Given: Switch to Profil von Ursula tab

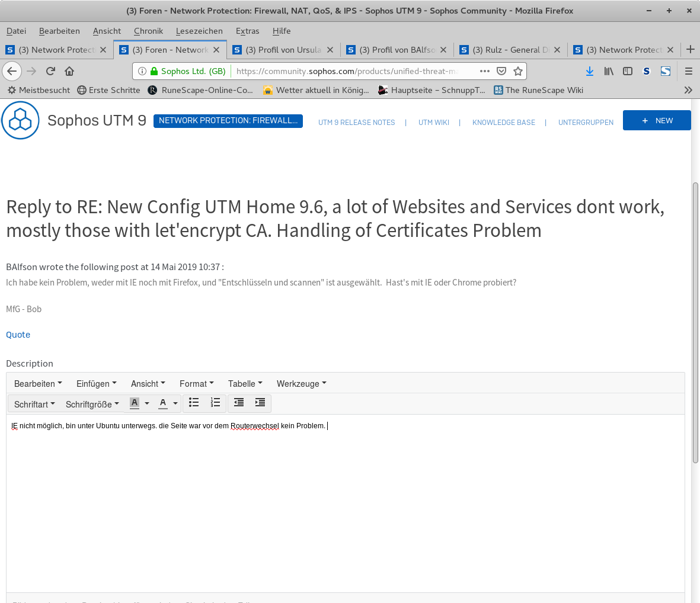Looking at the screenshot, I should click(283, 50).
